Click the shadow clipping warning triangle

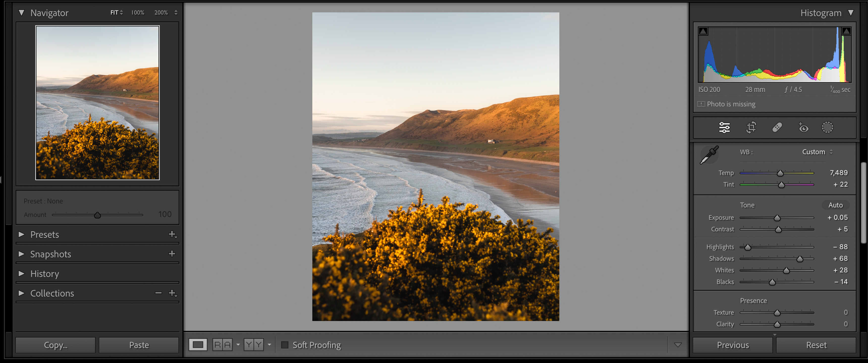tap(703, 31)
